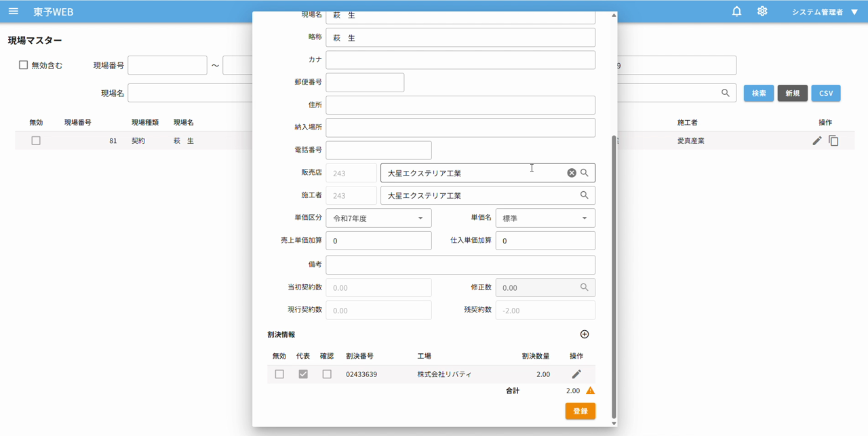The image size is (868, 436).
Task: Click the orange 登録 button
Action: point(580,411)
